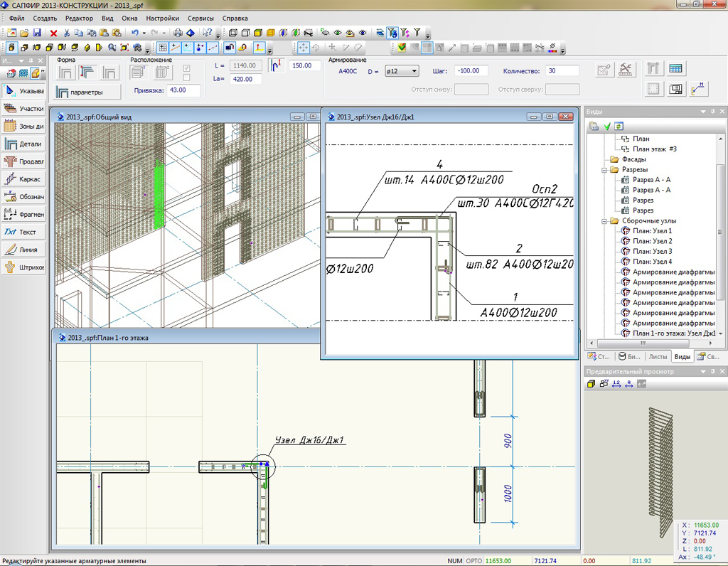Screen dimensions: 728x566
Task: Switch to the Листы tab
Action: pyautogui.click(x=658, y=357)
